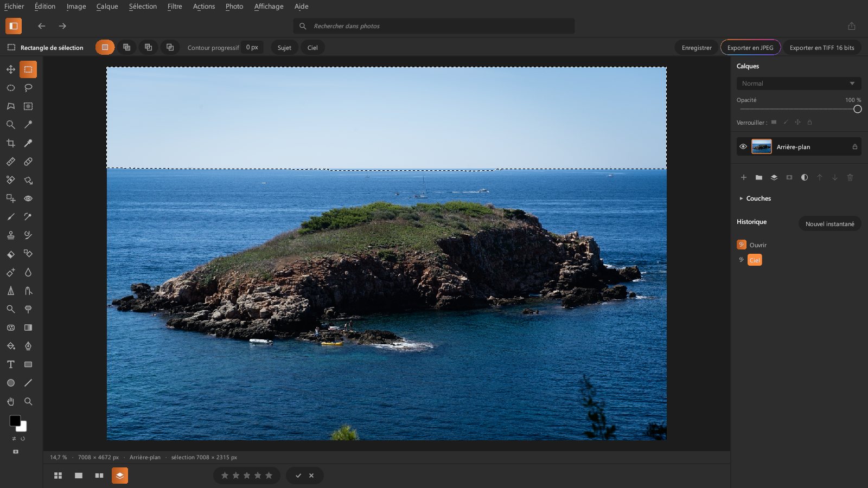Adjust the Opacité slider handle
The height and width of the screenshot is (488, 868).
point(857,109)
